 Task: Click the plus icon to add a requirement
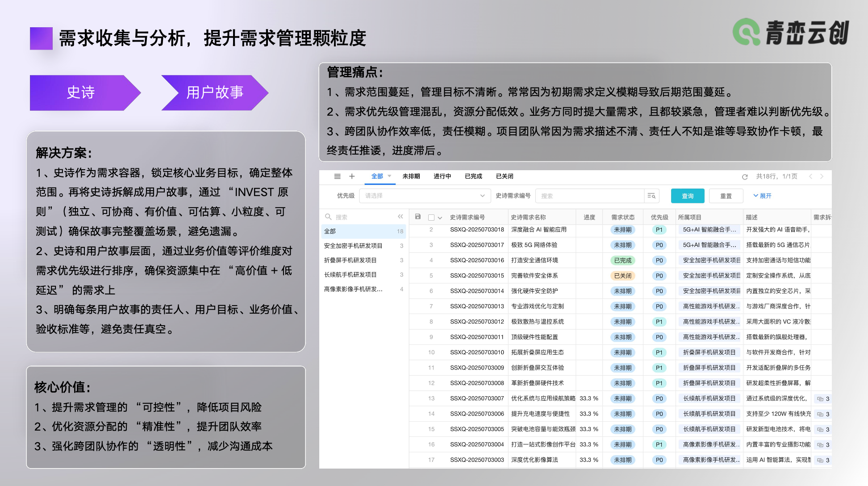(x=352, y=176)
